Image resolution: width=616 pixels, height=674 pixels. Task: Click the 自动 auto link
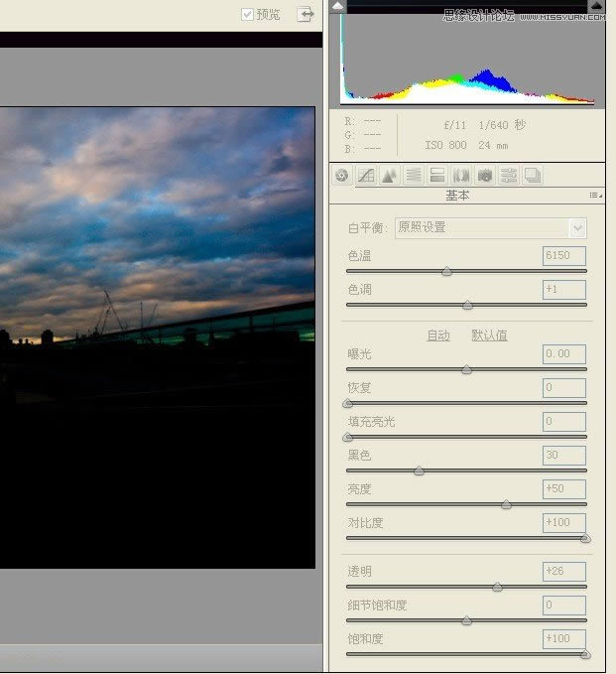click(437, 336)
